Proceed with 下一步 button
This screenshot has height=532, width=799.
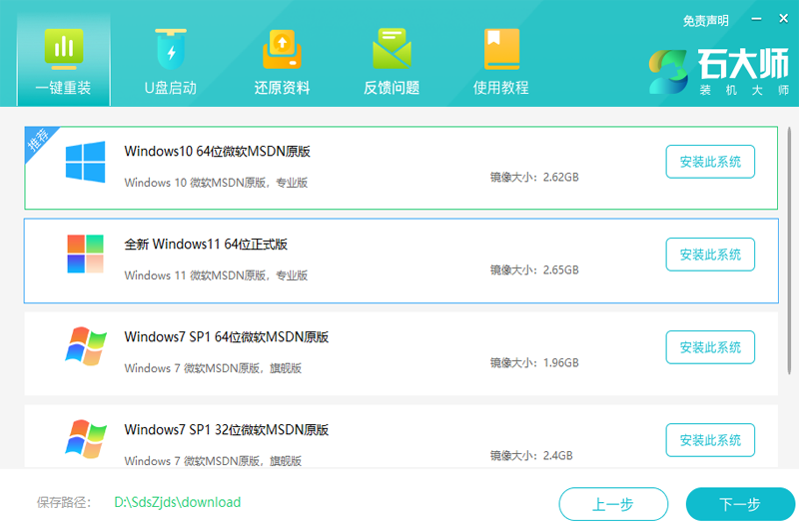pyautogui.click(x=740, y=504)
